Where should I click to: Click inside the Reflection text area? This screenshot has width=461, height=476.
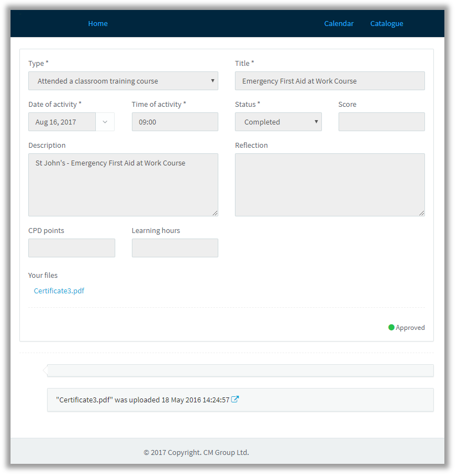point(330,184)
